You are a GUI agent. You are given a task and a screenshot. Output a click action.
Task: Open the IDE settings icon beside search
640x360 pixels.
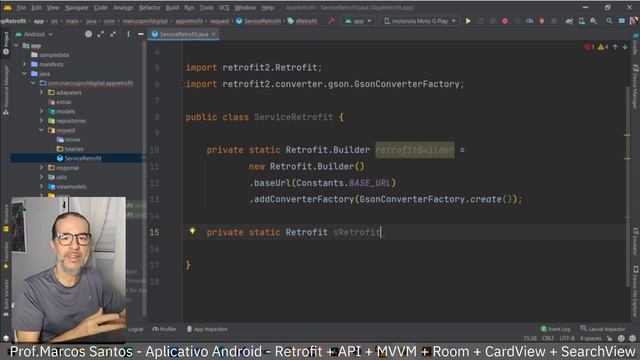(621, 21)
